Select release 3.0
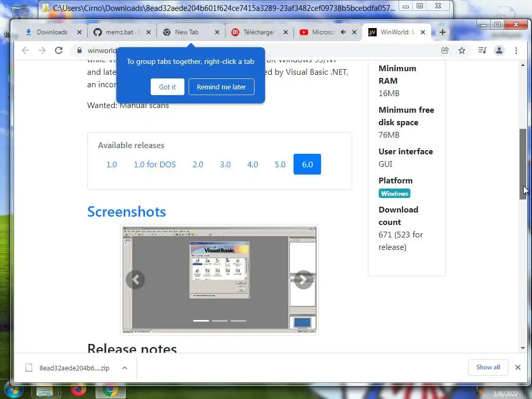Viewport: 532px width, 399px height. coord(225,165)
